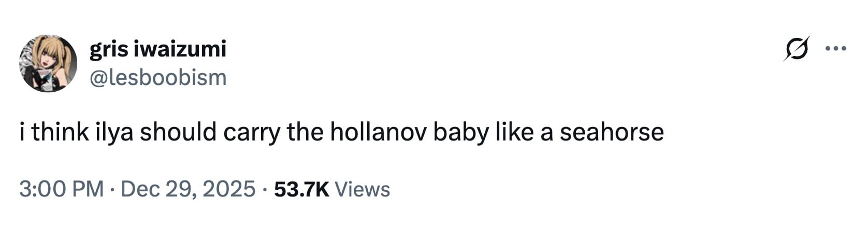Viewport: 868px width, 225px height.
Task: Open the @lesboobism handle link
Action: coord(158,78)
